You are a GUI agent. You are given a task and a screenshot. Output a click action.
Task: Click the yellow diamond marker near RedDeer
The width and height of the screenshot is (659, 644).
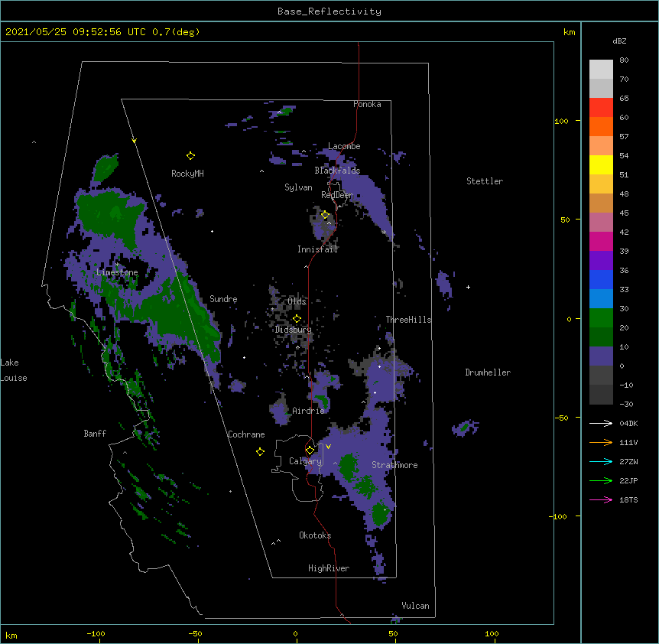(x=325, y=215)
